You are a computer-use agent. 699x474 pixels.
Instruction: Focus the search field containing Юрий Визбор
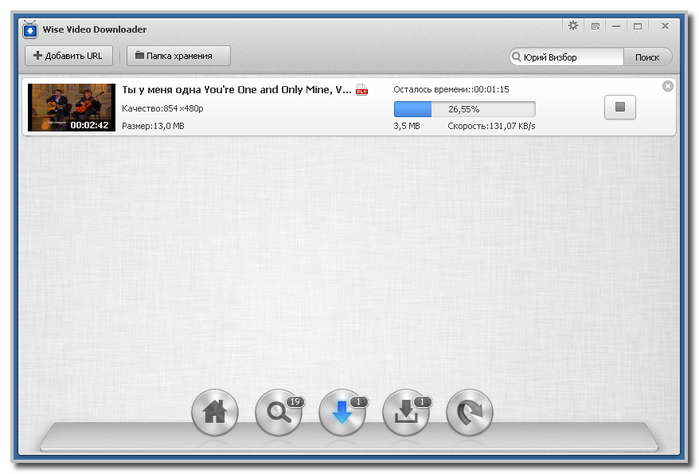566,57
